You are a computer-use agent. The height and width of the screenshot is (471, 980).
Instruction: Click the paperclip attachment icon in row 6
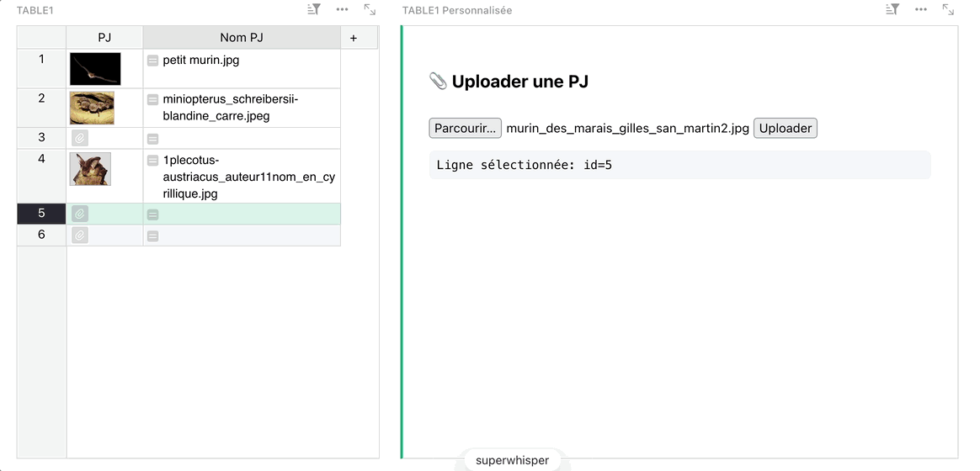tap(79, 235)
